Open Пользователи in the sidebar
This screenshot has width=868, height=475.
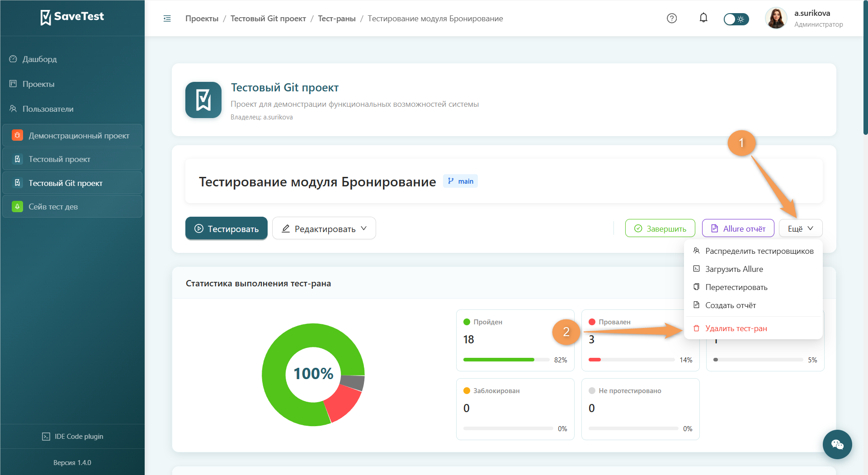click(72, 109)
